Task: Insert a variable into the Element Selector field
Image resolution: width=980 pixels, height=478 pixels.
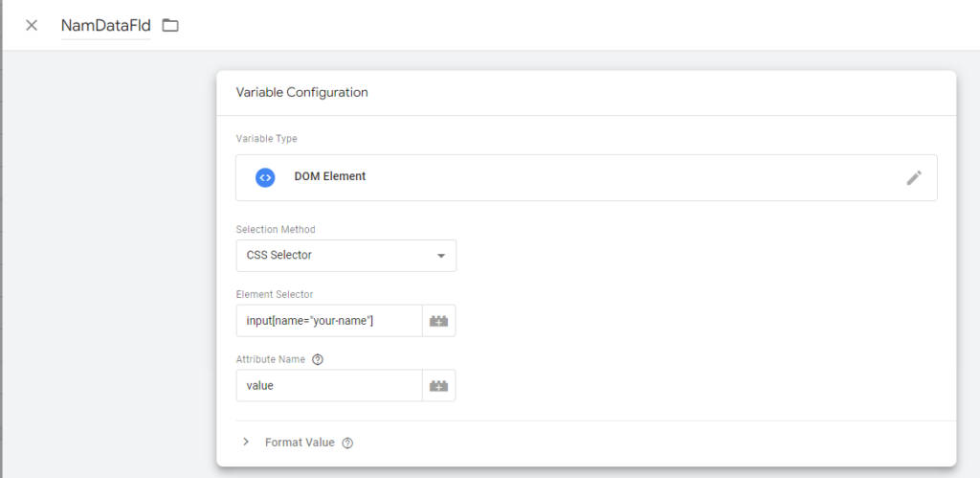Action: pyautogui.click(x=438, y=321)
